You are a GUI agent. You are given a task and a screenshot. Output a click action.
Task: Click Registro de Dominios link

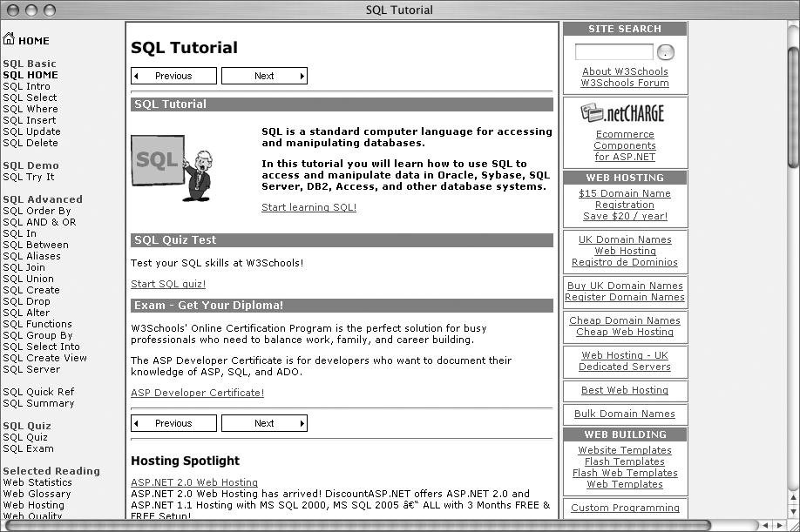coord(625,262)
